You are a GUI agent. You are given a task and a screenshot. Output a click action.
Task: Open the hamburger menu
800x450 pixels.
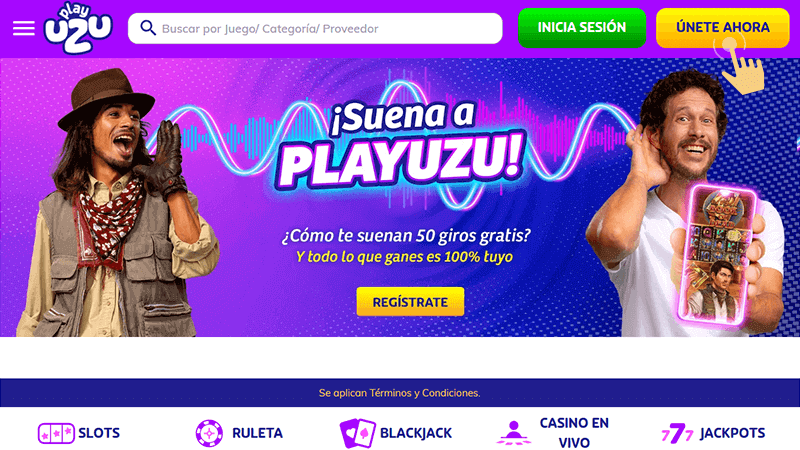click(x=23, y=28)
